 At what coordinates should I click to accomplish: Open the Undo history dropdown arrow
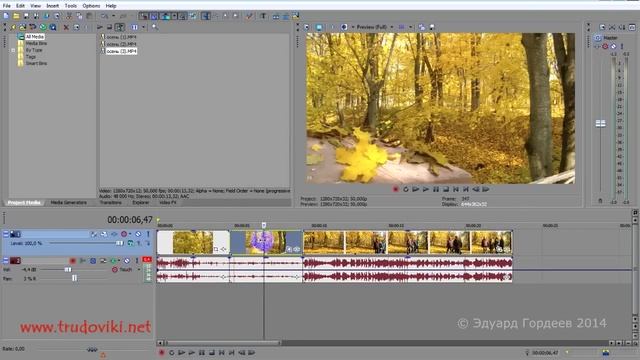pos(113,16)
